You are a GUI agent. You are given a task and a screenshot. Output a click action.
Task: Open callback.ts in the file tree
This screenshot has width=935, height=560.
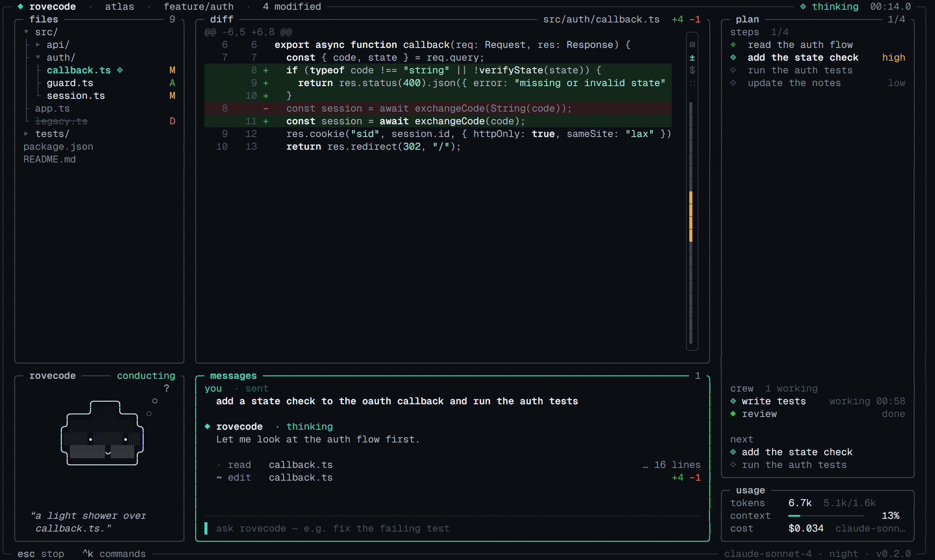[79, 70]
